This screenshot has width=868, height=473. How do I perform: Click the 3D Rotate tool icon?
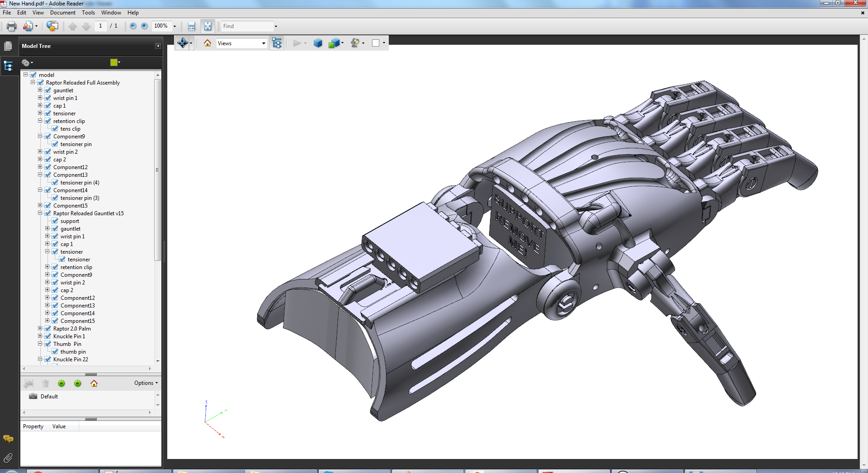182,43
